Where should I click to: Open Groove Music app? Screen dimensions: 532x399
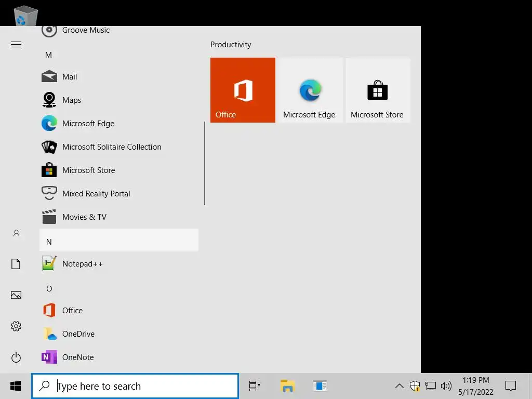[119, 32]
